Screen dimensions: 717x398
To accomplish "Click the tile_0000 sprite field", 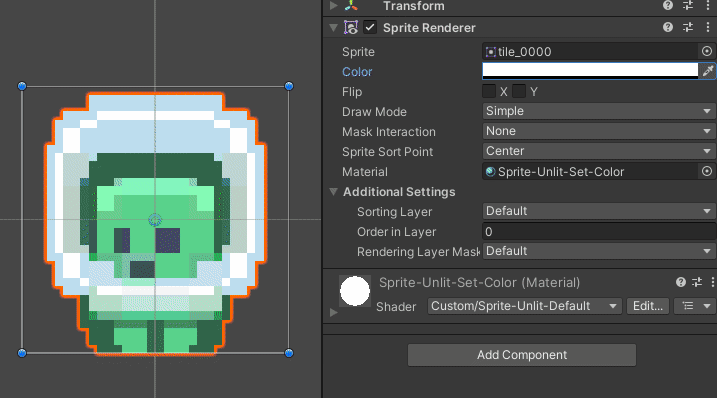I will 590,52.
